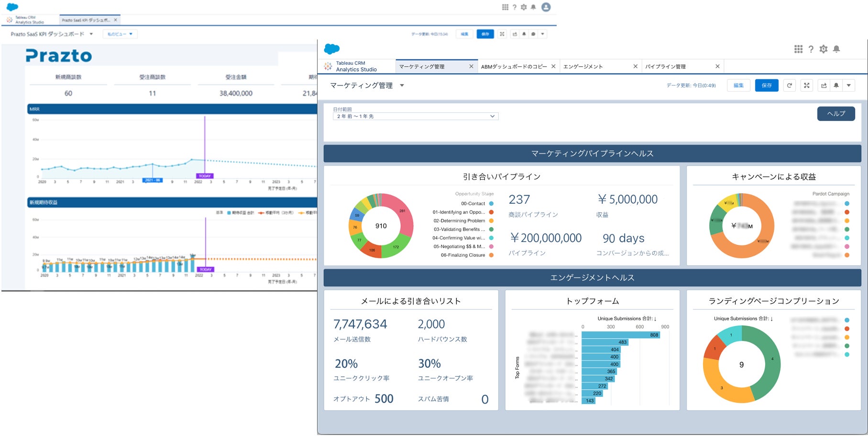
Task: Expand the toolbar more-actions arrow
Action: coord(849,86)
